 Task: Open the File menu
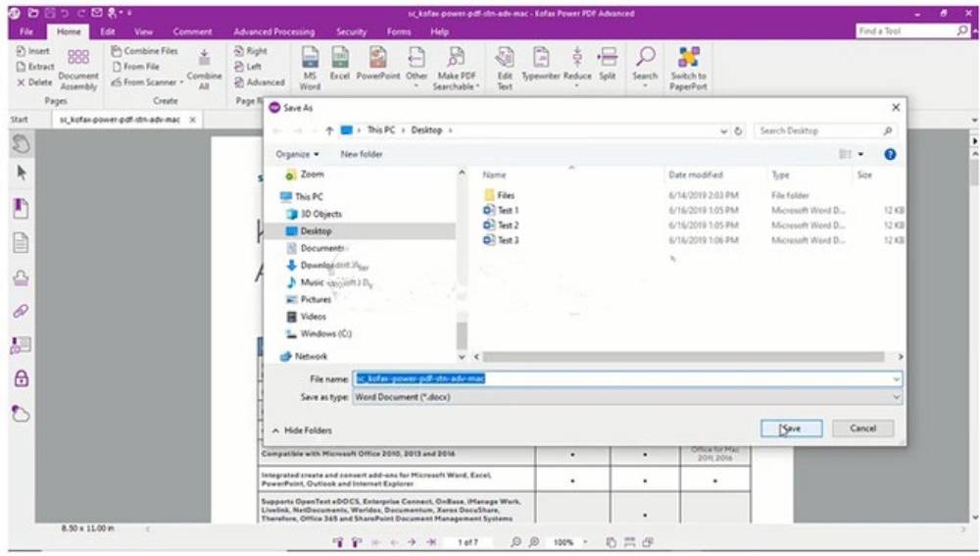(26, 31)
